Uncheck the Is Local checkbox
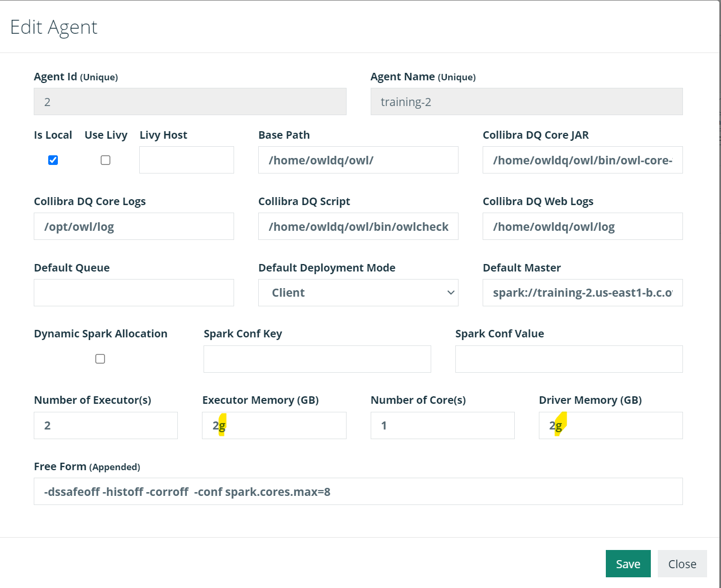The height and width of the screenshot is (588, 721). click(53, 160)
